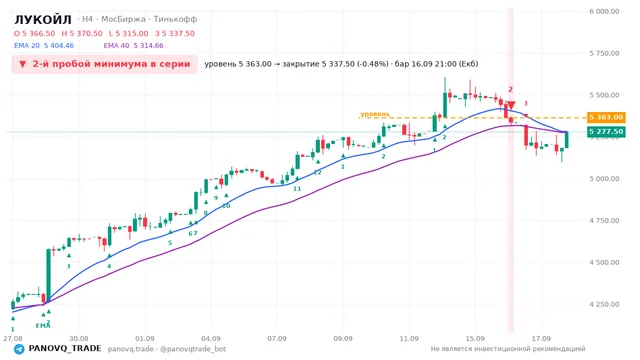
Task: Click the 'Не является инвестиционной рекомендацией' disclaimer
Action: tap(508, 349)
